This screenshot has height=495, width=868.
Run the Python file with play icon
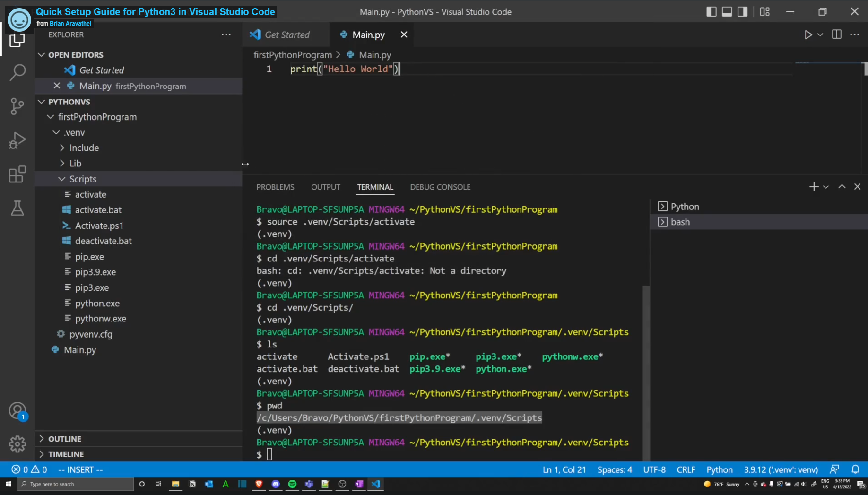(x=808, y=35)
